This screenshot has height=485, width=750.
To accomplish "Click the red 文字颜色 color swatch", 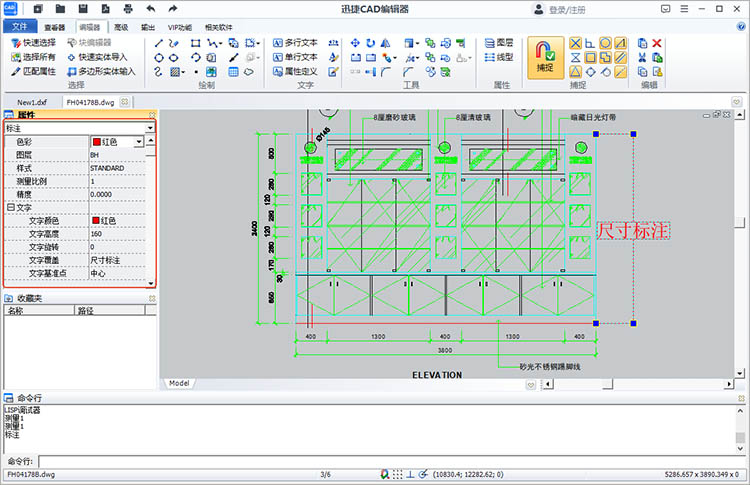I will click(96, 220).
